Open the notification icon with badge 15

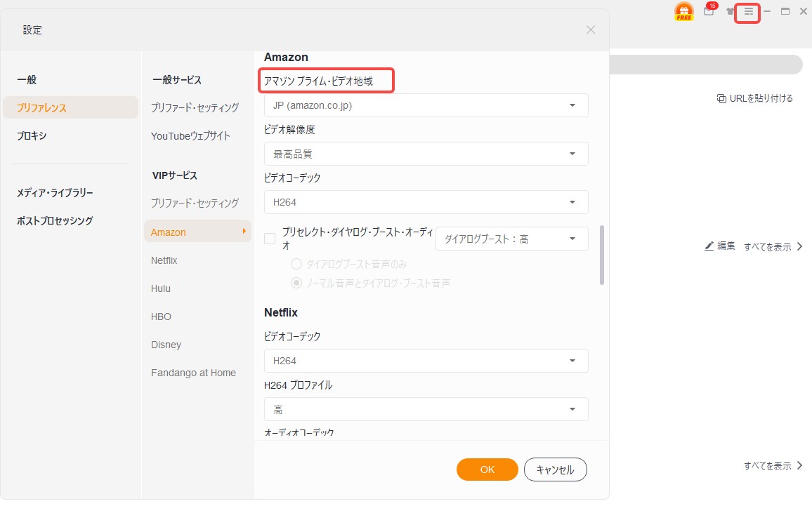pyautogui.click(x=709, y=10)
